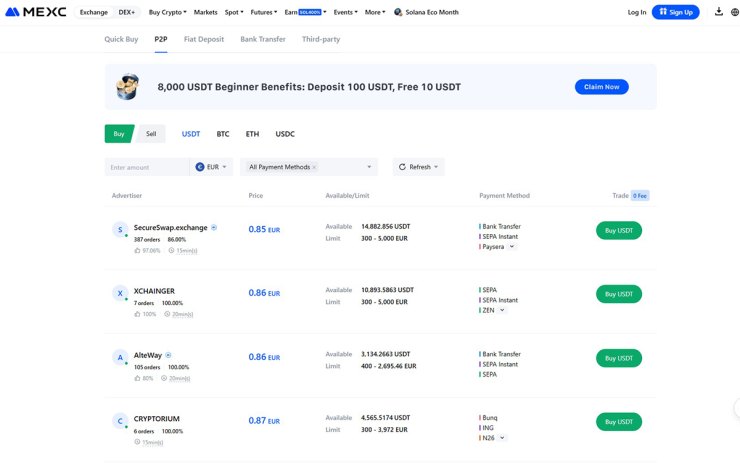Click the Log In link
The image size is (740, 463).
pos(637,12)
